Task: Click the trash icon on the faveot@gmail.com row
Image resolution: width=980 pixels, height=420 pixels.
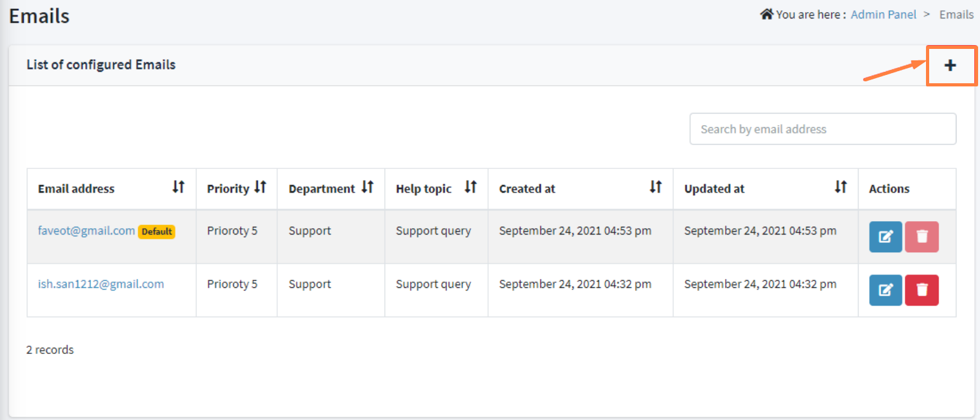Action: [922, 236]
